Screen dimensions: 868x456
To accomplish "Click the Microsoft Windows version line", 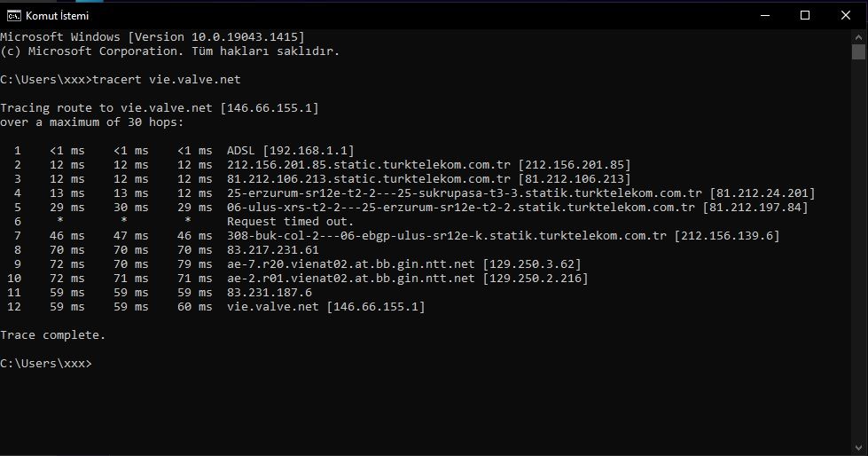I will click(x=152, y=36).
